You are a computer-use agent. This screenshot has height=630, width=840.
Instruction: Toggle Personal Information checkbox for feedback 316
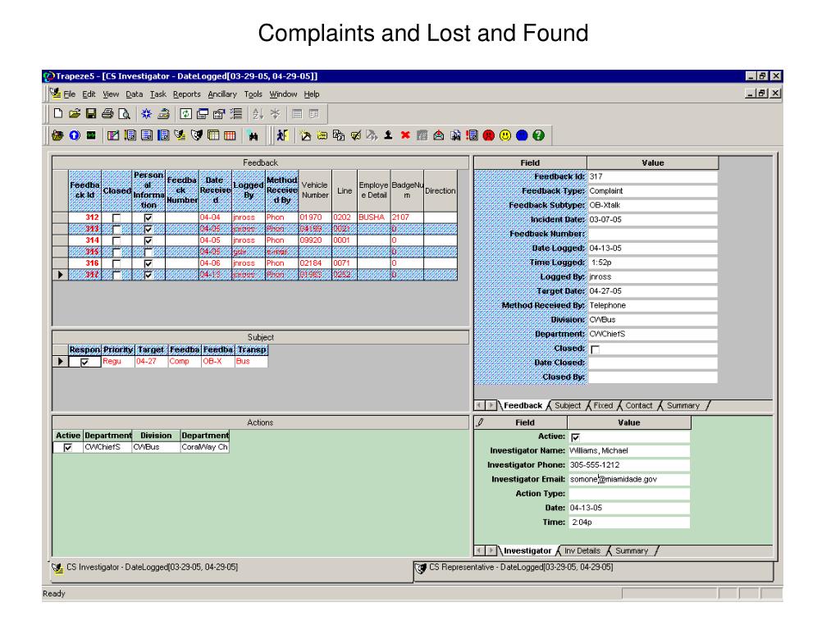pyautogui.click(x=148, y=263)
